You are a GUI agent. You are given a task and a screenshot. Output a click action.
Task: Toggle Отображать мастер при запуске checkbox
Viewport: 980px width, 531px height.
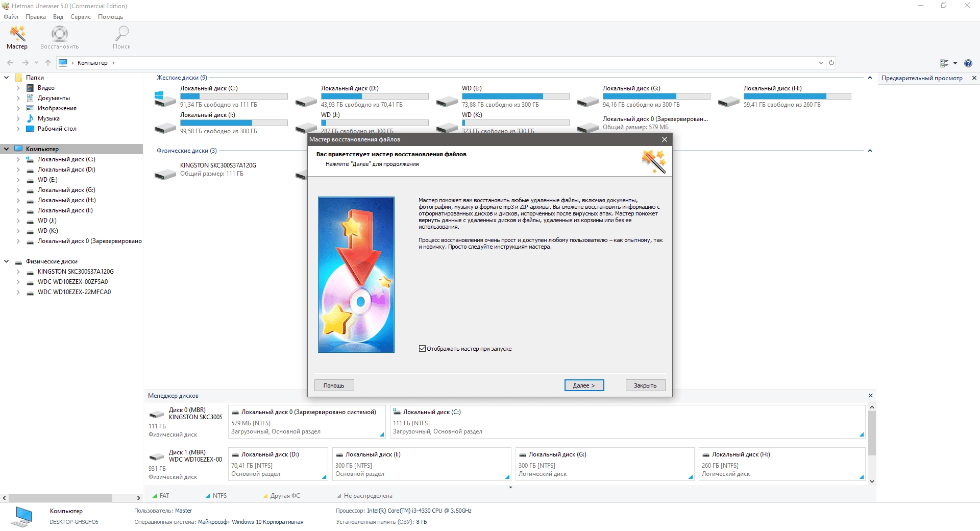(x=422, y=349)
